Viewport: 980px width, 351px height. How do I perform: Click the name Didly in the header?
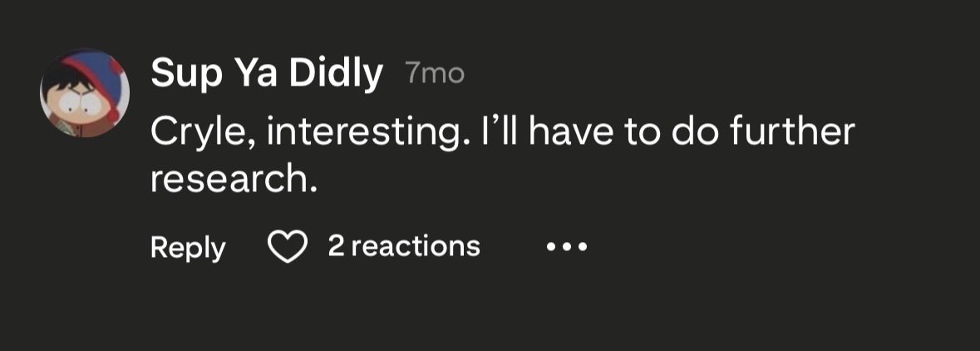coord(337,75)
